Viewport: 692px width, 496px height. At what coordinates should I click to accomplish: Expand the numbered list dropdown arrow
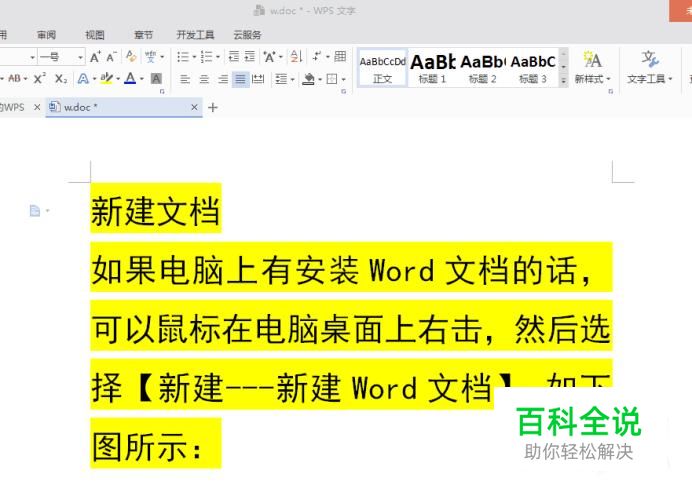click(x=218, y=57)
